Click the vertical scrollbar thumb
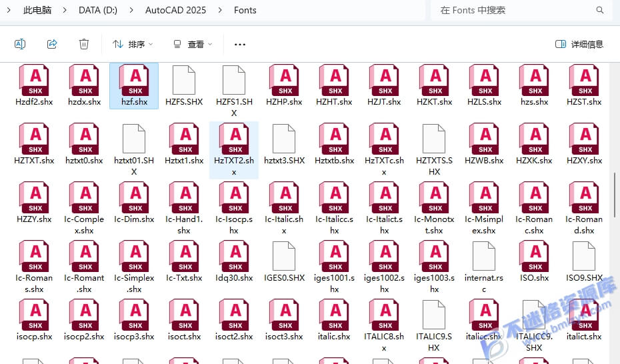 (615, 195)
